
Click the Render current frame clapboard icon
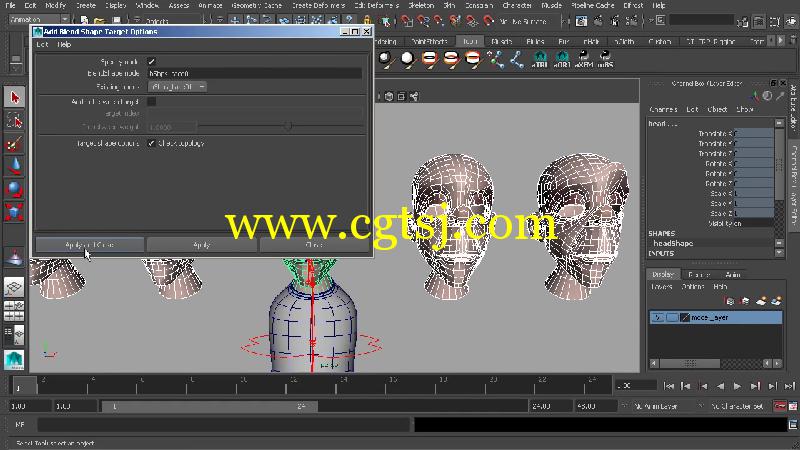pyautogui.click(x=581, y=21)
